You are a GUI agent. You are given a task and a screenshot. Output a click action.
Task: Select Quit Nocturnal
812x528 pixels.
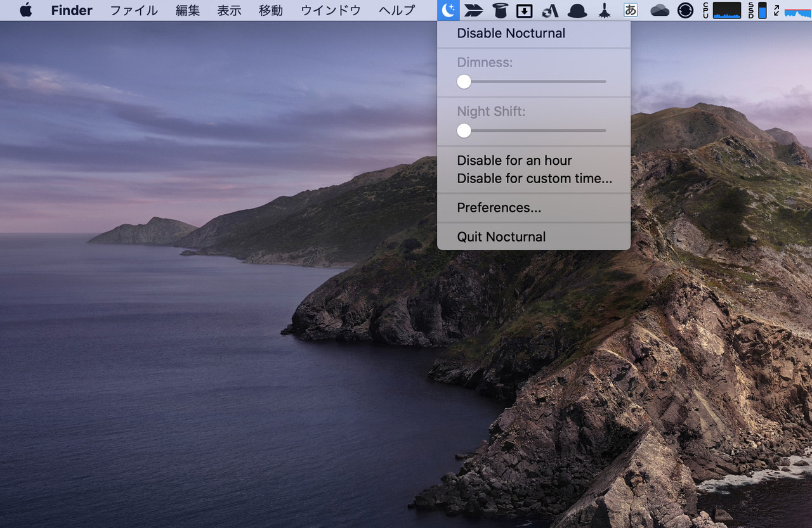pyautogui.click(x=501, y=237)
